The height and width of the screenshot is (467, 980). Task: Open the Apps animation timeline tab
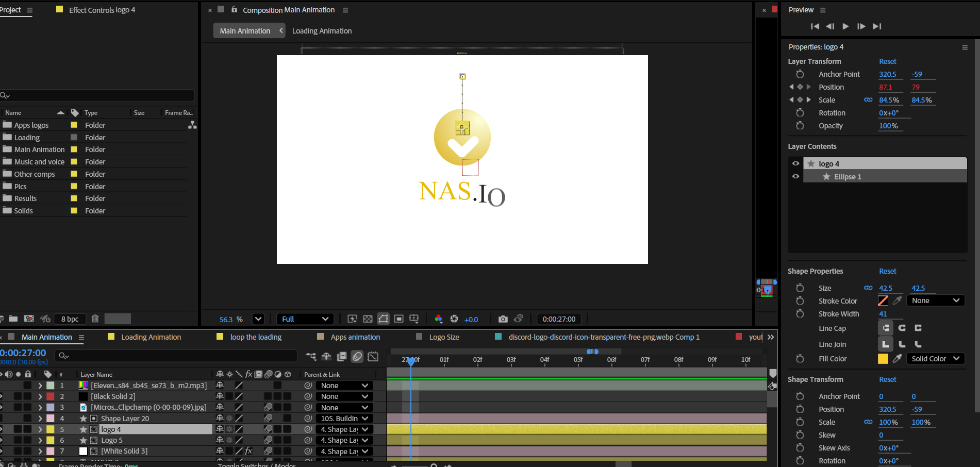355,337
